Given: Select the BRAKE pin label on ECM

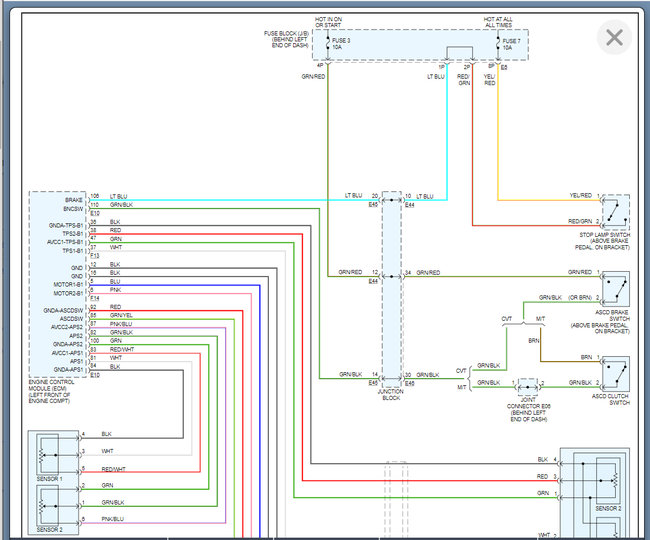Looking at the screenshot, I should click(x=74, y=200).
